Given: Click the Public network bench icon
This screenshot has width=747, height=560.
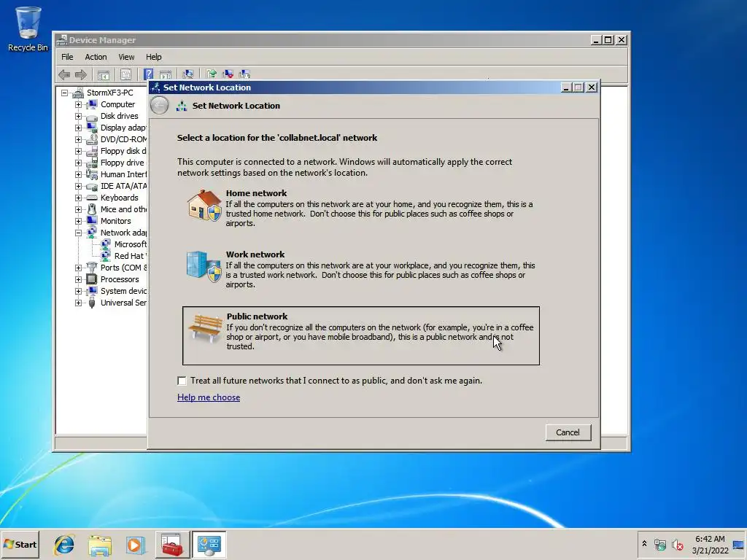Looking at the screenshot, I should (x=206, y=327).
